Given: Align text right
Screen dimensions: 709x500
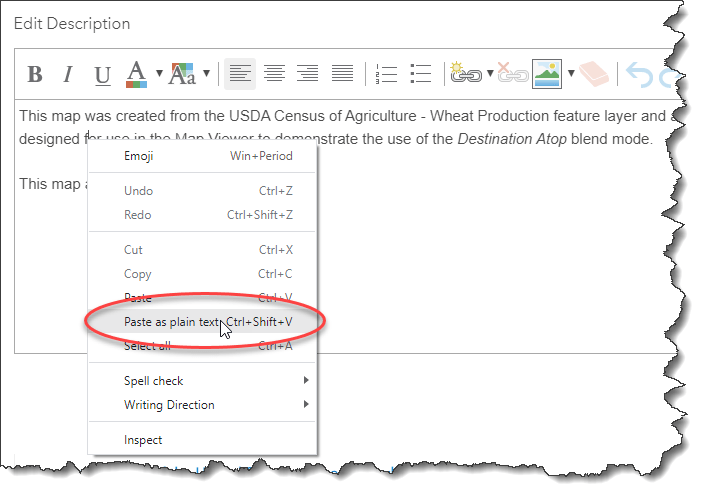Looking at the screenshot, I should point(308,74).
